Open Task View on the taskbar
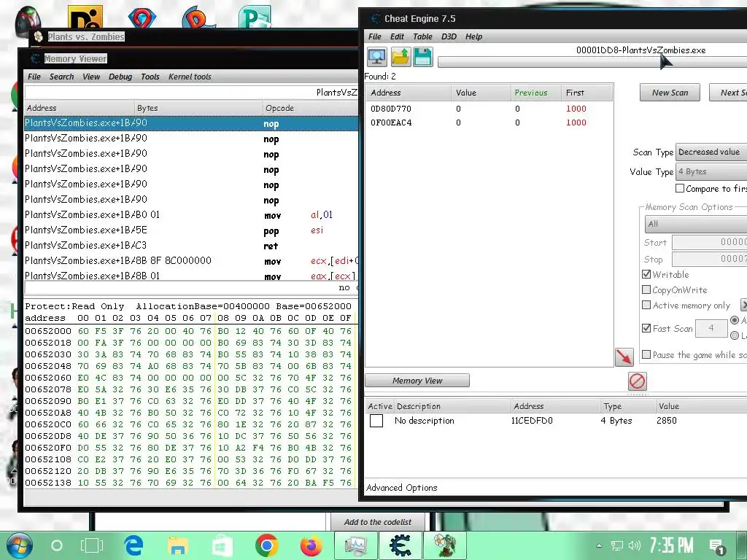The width and height of the screenshot is (747, 560). 91,545
